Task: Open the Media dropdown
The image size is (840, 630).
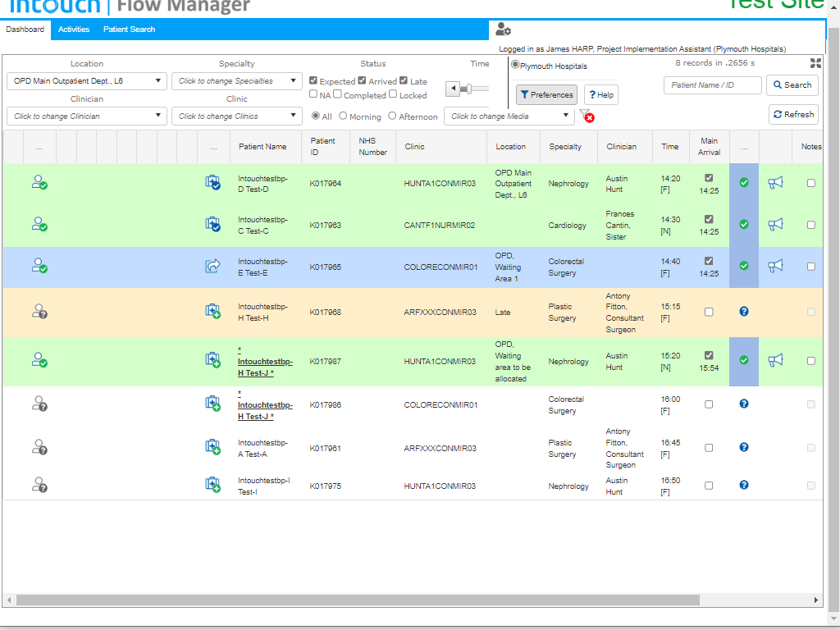Action: [x=509, y=116]
